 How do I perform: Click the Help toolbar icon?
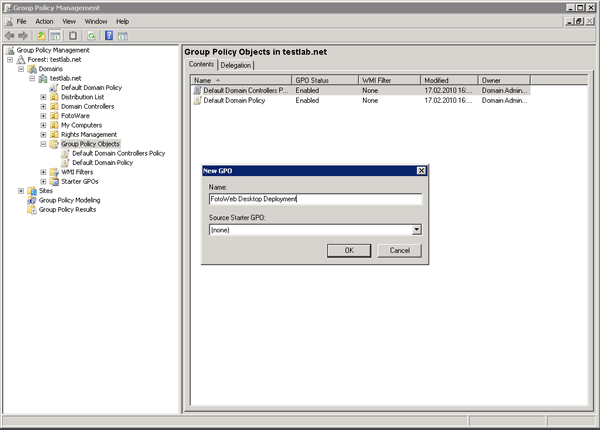[x=108, y=35]
